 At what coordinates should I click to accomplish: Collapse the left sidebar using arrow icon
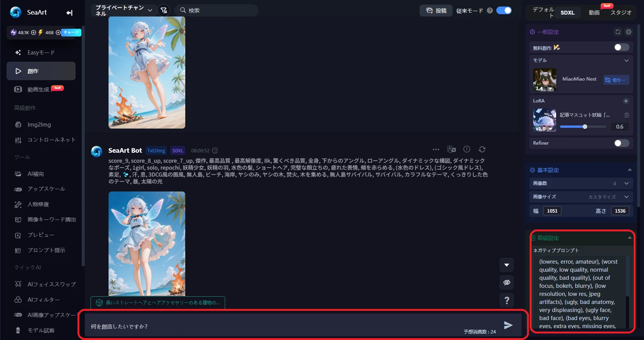point(69,13)
